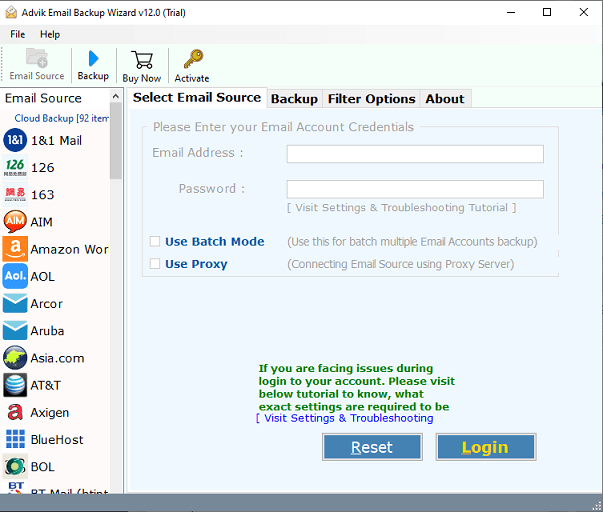Switch to the Backup tab
The width and height of the screenshot is (603, 512).
[294, 99]
